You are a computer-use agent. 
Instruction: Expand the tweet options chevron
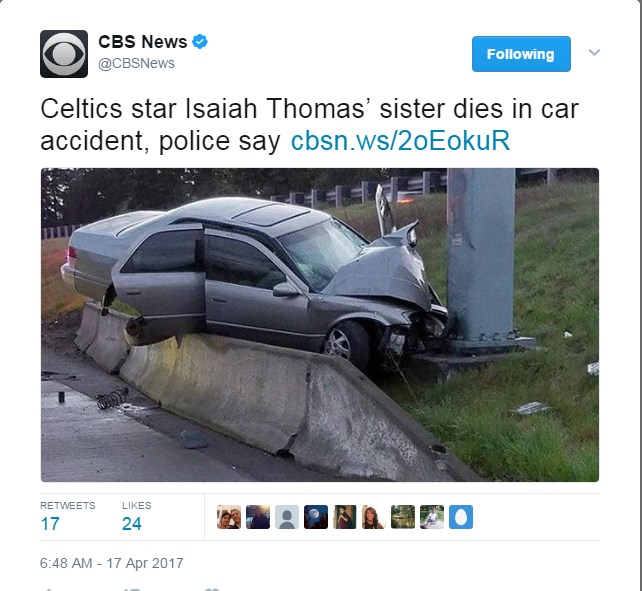pyautogui.click(x=594, y=52)
